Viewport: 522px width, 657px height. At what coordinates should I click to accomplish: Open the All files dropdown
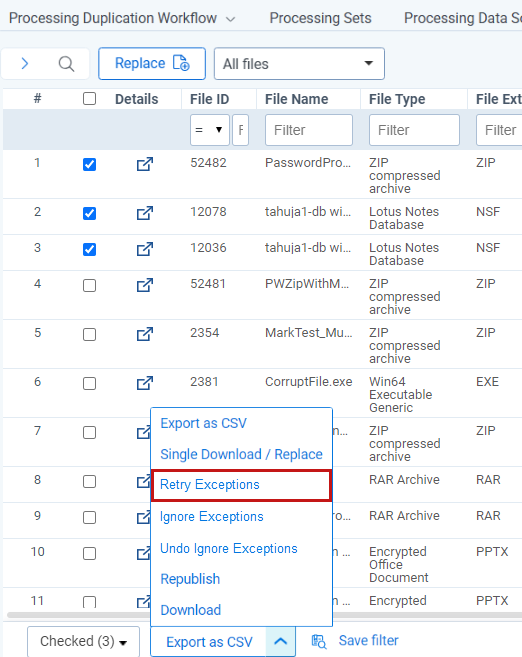299,64
